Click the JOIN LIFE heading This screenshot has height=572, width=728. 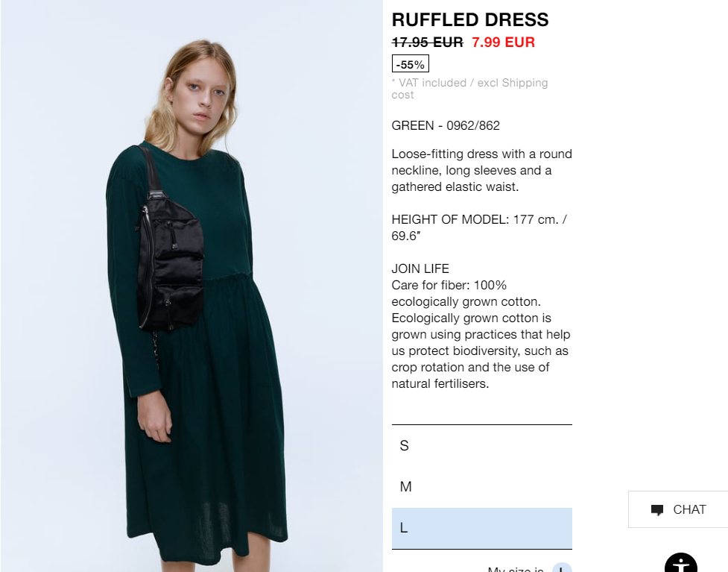pos(420,268)
